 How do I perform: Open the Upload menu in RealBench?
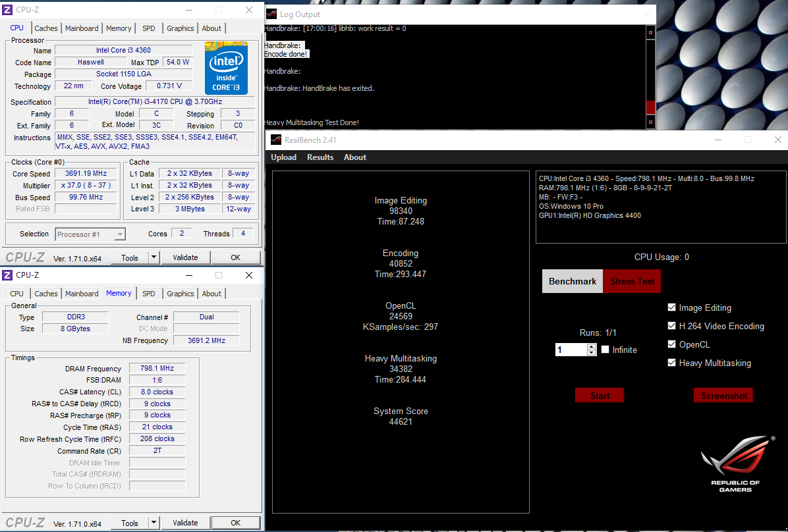click(x=283, y=157)
